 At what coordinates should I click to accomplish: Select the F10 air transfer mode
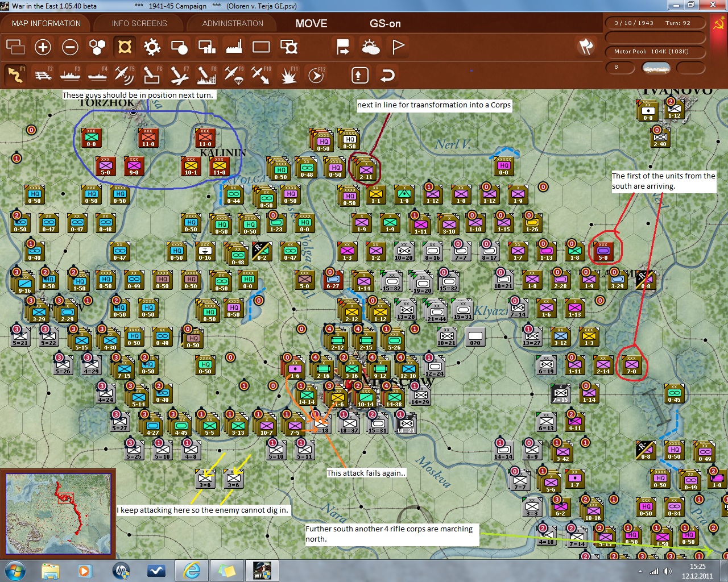pos(261,74)
